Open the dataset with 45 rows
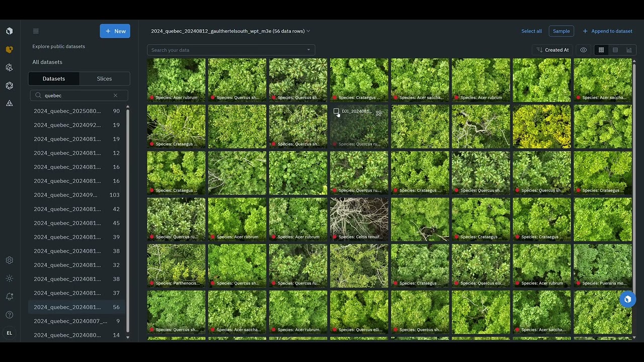 click(x=77, y=223)
